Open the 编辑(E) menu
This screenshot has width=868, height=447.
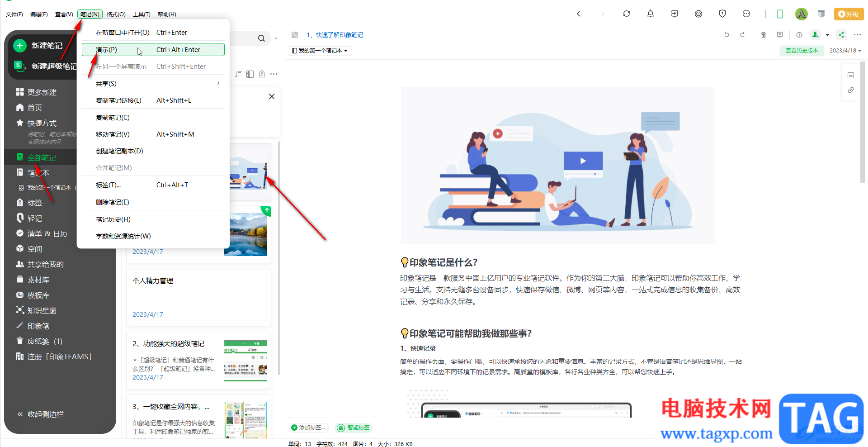[x=39, y=14]
